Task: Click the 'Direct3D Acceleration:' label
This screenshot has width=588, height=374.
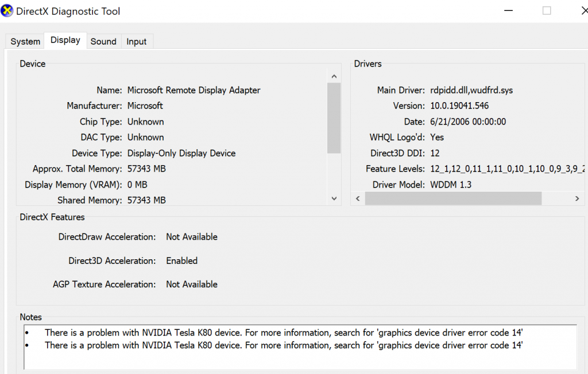Action: click(112, 261)
